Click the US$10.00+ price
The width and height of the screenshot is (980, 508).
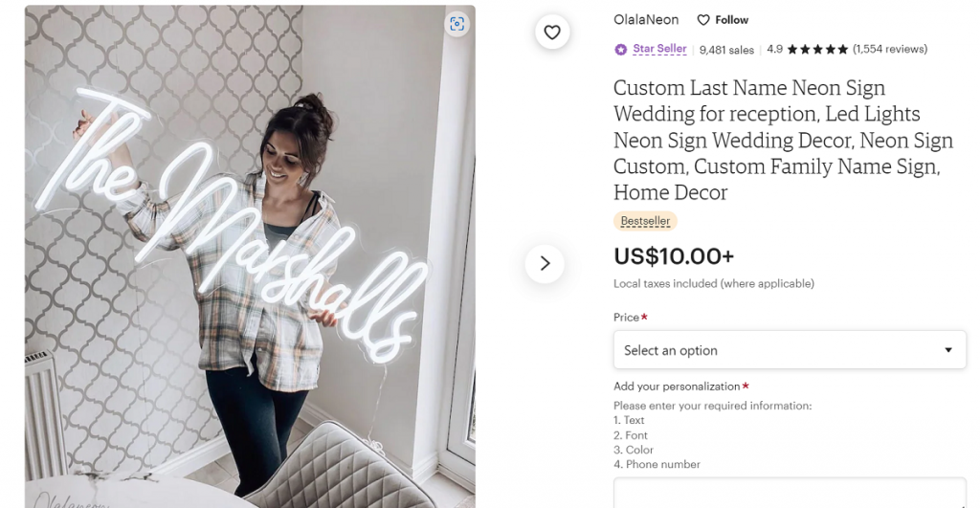[674, 256]
